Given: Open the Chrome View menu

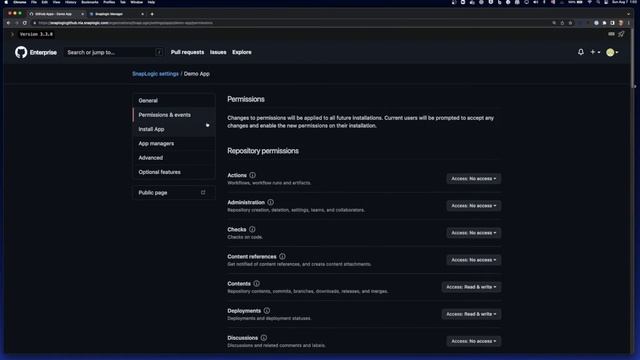Looking at the screenshot, I should click(56, 2).
